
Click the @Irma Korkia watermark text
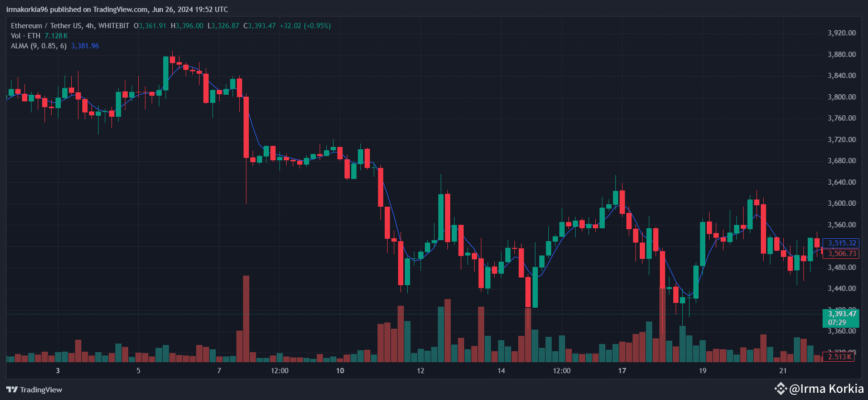tap(826, 389)
